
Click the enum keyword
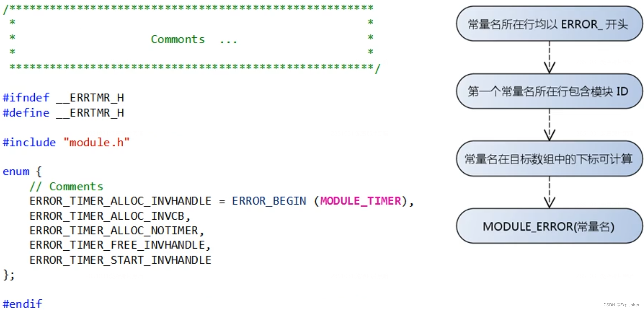click(x=16, y=172)
